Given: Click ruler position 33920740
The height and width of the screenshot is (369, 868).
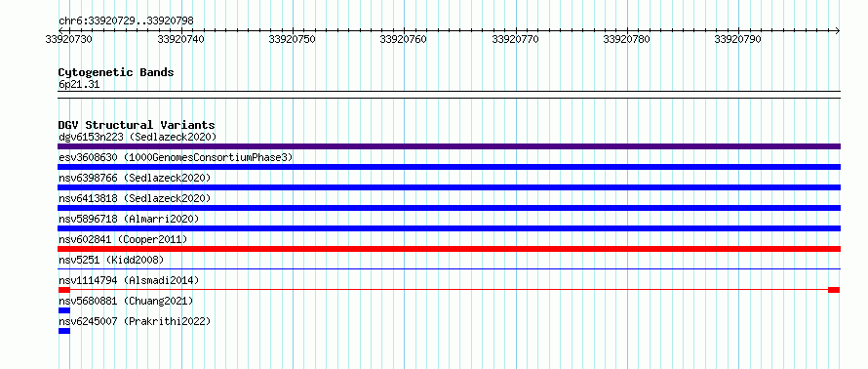Looking at the screenshot, I should pyautogui.click(x=181, y=39).
